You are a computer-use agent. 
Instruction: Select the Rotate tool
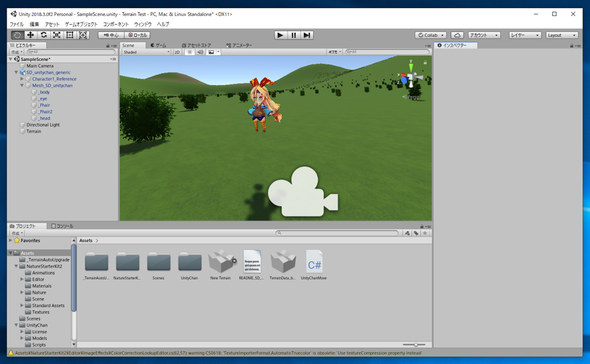[44, 35]
